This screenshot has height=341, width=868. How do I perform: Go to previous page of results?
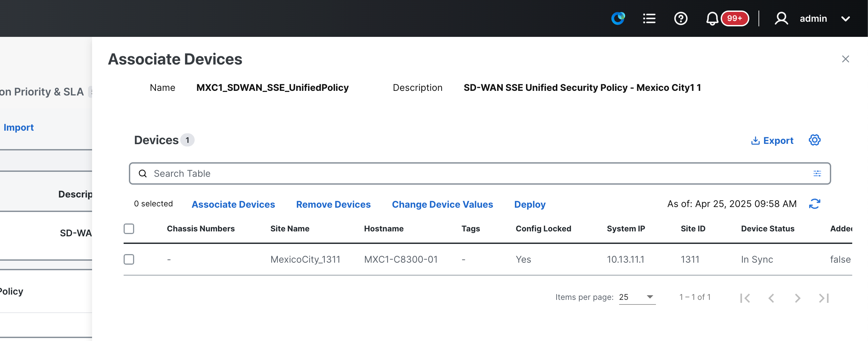[x=771, y=298]
